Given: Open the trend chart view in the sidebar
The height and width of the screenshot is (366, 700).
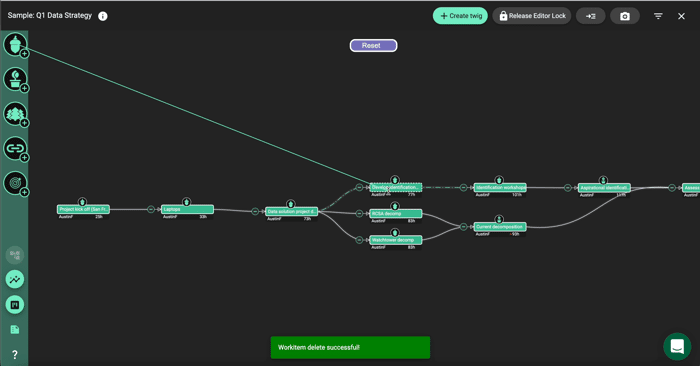Looking at the screenshot, I should pos(15,279).
